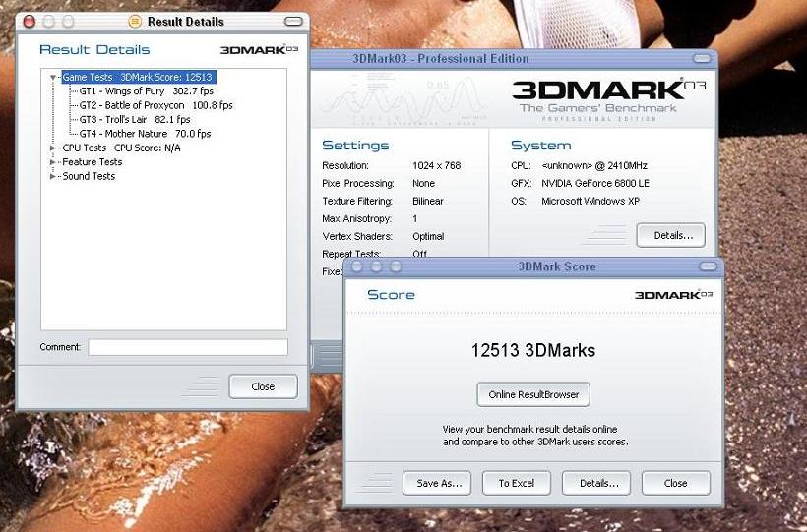Click the Vertex Shaders value Optimal

[428, 237]
